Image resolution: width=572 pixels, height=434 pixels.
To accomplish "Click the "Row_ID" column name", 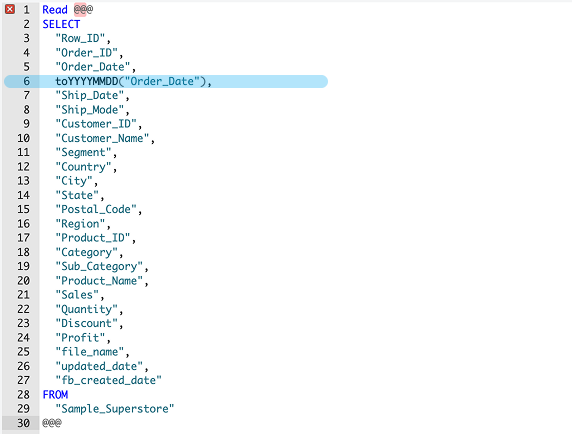I will [80, 38].
